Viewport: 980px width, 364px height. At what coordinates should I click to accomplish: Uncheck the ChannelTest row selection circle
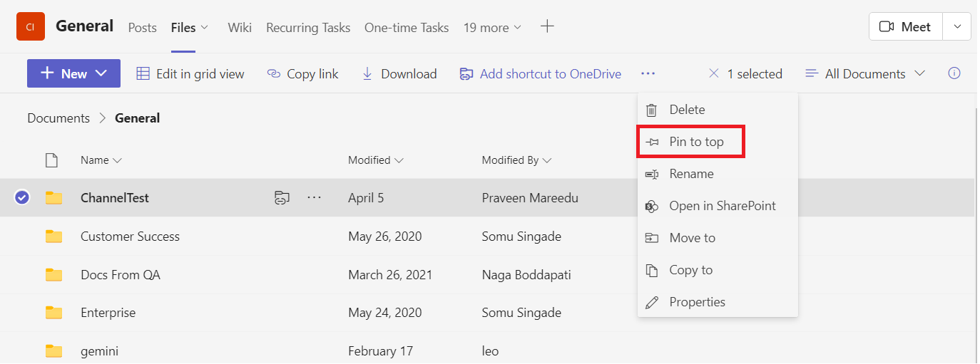tap(22, 198)
